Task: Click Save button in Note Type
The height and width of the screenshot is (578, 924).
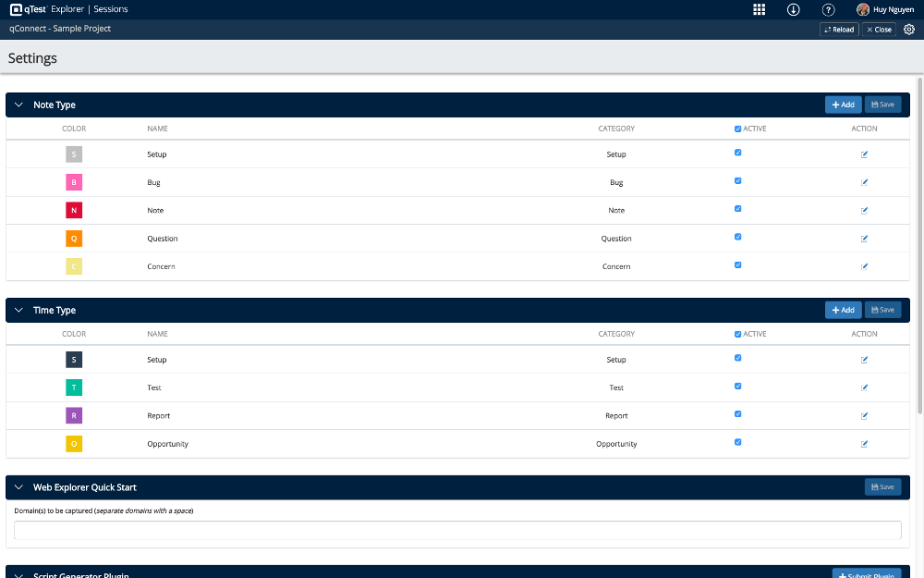Action: tap(882, 105)
